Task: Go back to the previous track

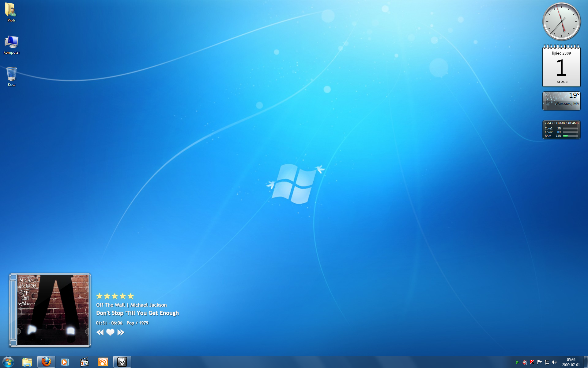Action: tap(100, 332)
